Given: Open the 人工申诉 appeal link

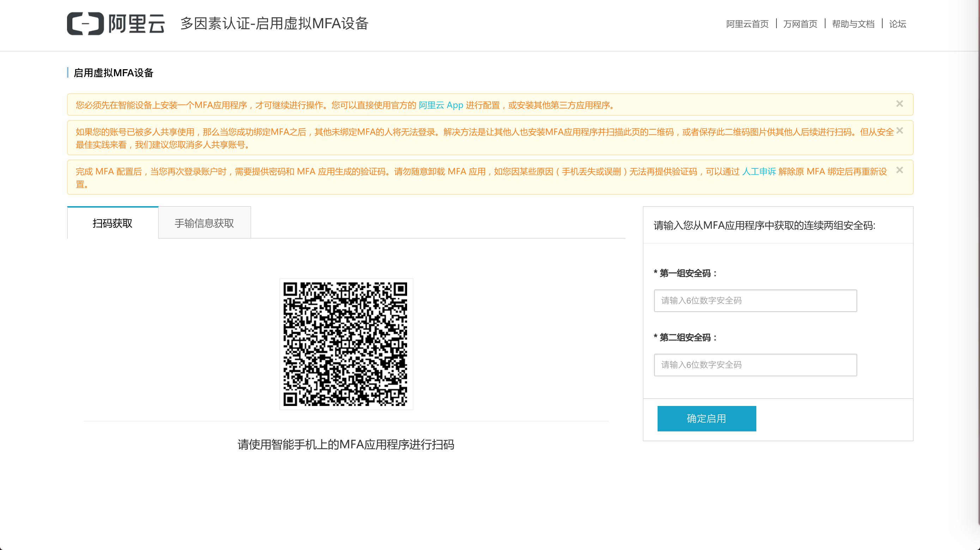Looking at the screenshot, I should click(x=759, y=172).
